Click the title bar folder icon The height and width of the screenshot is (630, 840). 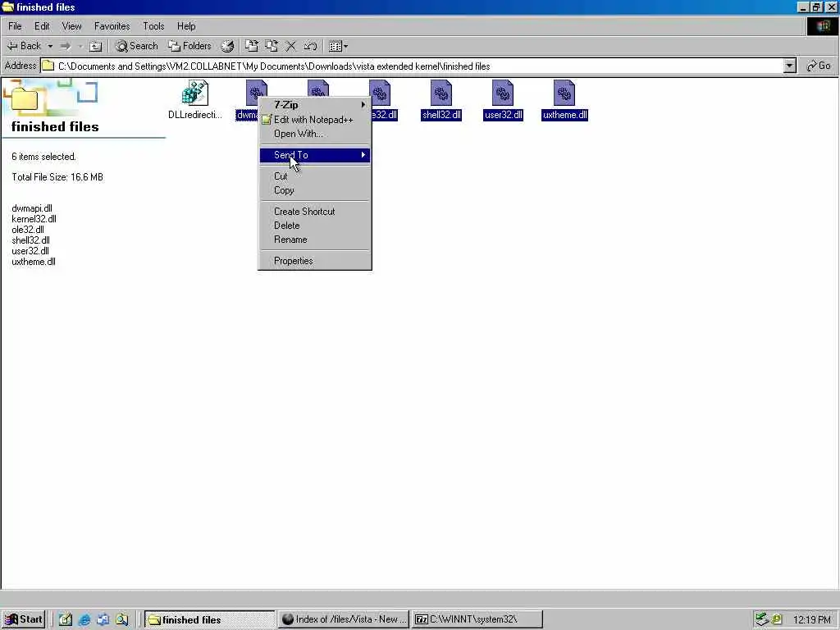tap(7, 7)
